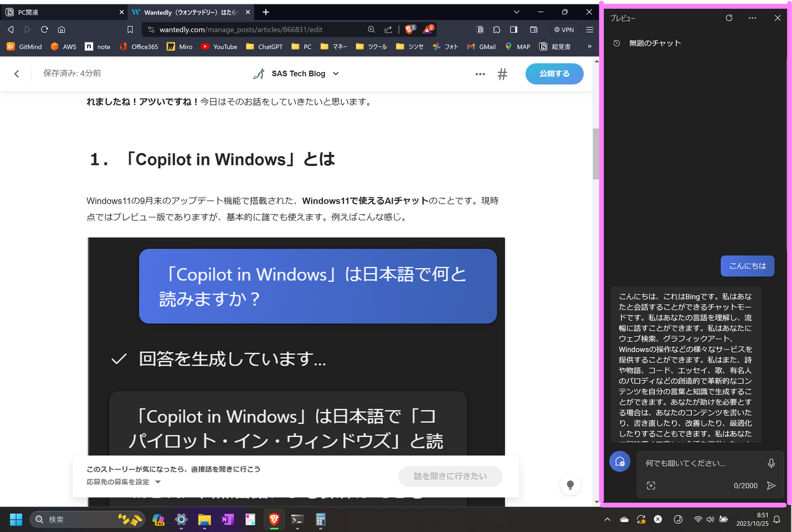The height and width of the screenshot is (532, 792).
Task: Open File Explorer from the taskbar
Action: [x=205, y=519]
